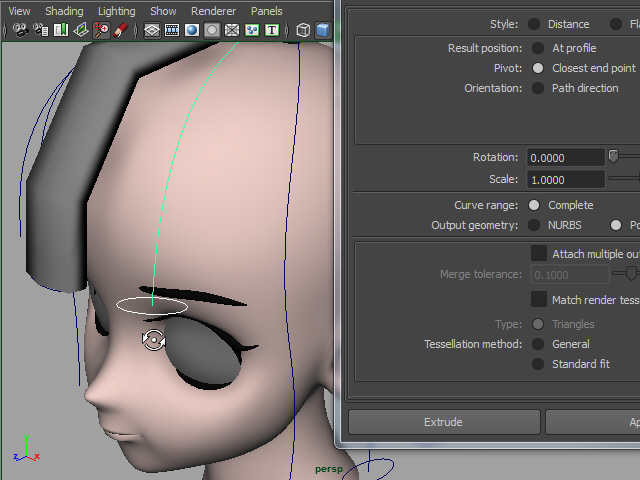Open the Renderer menu
The image size is (640, 480).
(213, 11)
